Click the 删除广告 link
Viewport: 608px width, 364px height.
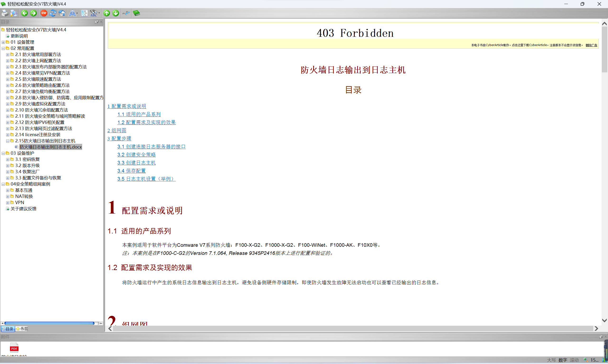(591, 45)
